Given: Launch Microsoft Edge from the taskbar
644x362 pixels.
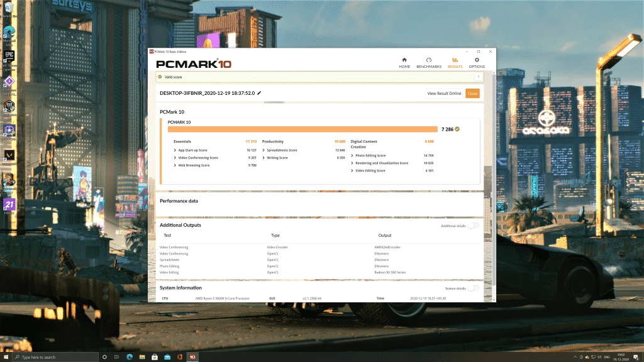Looking at the screenshot, I should click(x=130, y=357).
